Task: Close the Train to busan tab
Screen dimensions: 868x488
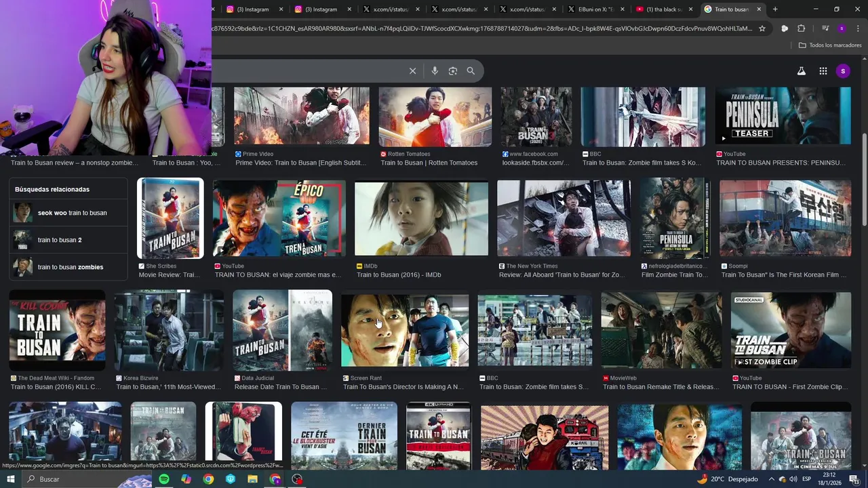Action: [759, 9]
